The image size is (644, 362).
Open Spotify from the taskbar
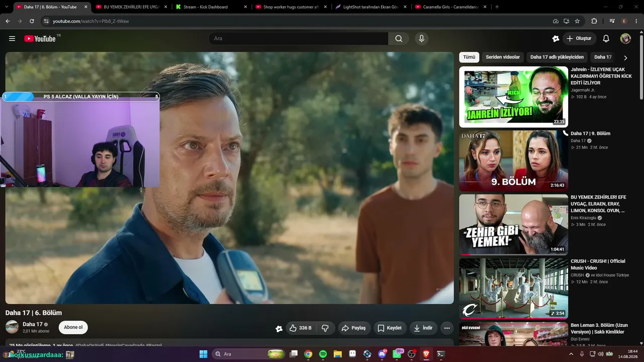pyautogui.click(x=323, y=354)
